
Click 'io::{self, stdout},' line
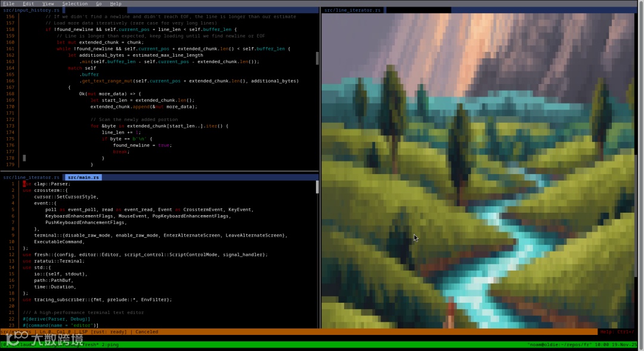click(x=61, y=274)
